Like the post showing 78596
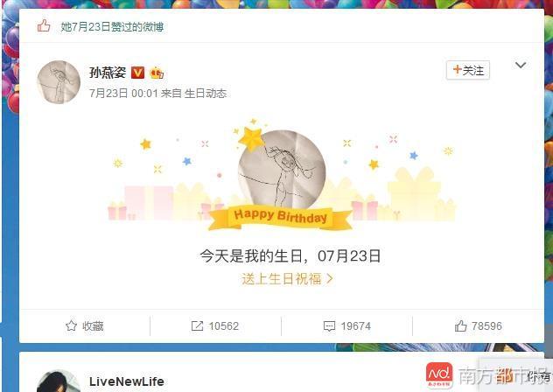Image resolution: width=553 pixels, height=392 pixels. pos(460,325)
